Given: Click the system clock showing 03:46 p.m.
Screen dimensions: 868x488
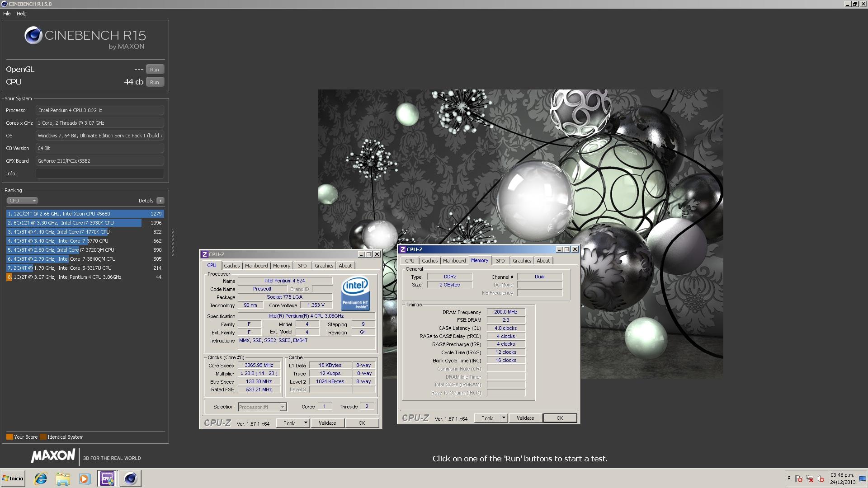Looking at the screenshot, I should click(x=842, y=475).
